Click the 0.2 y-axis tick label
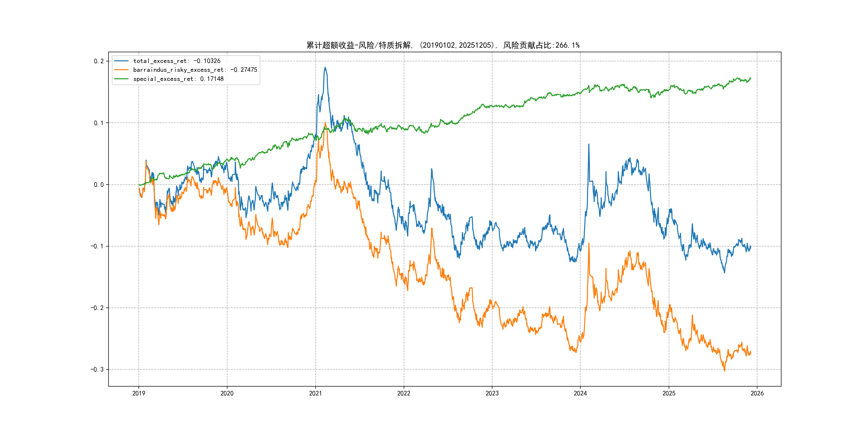The image size is (868, 434). coord(99,61)
